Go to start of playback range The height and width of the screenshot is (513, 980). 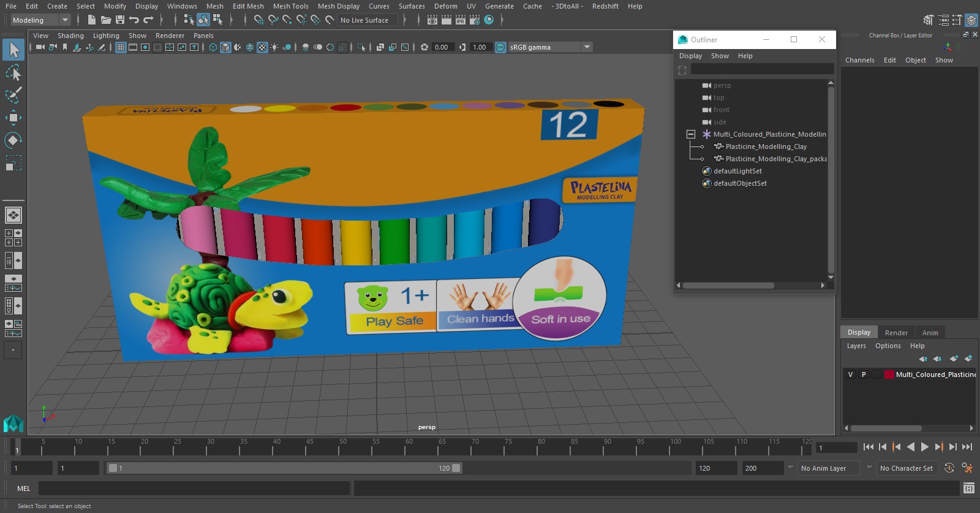click(869, 447)
